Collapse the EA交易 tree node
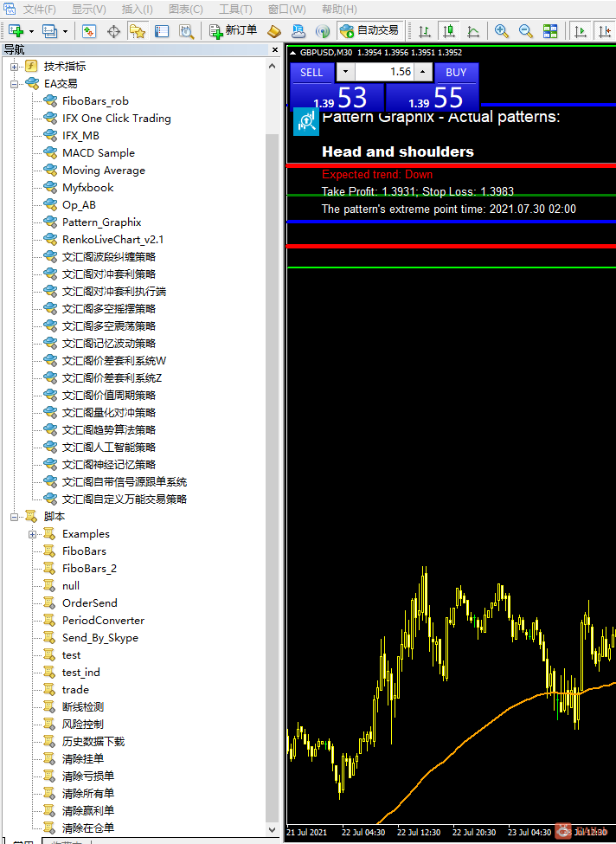The width and height of the screenshot is (616, 844). [15, 84]
